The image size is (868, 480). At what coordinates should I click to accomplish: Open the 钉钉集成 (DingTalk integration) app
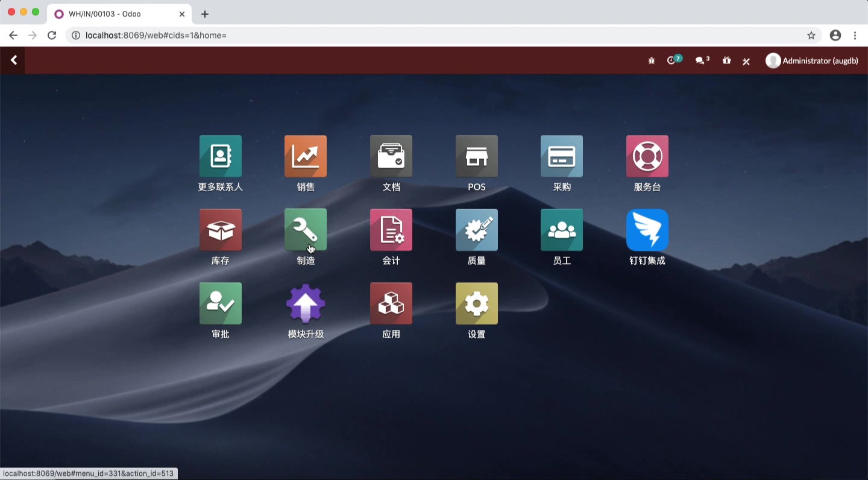click(x=647, y=236)
